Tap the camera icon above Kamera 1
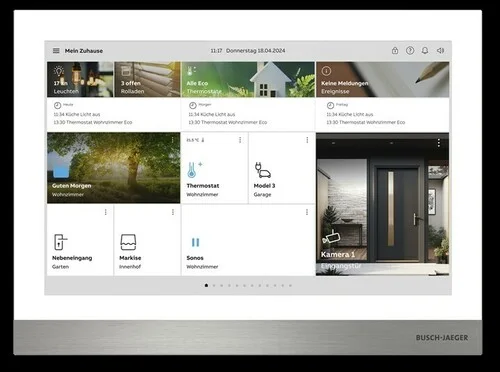The width and height of the screenshot is (500, 372). point(331,237)
